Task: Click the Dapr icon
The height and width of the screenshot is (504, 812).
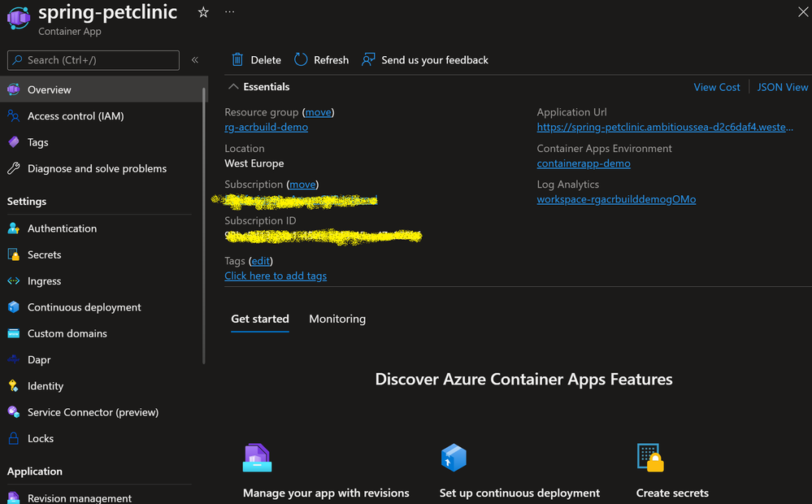Action: (x=14, y=359)
